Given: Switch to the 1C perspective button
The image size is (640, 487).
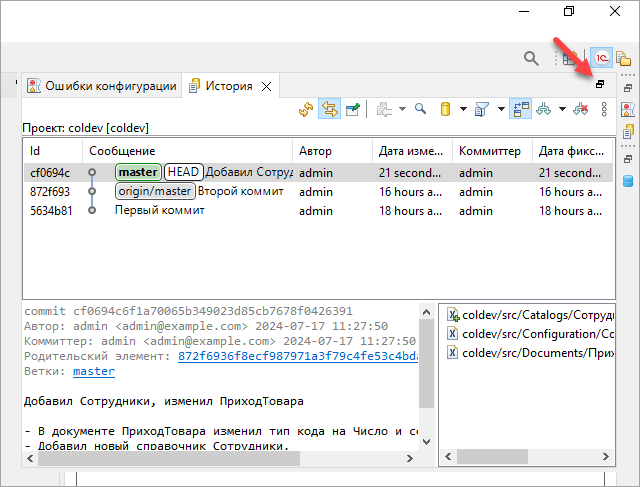Looking at the screenshot, I should click(x=602, y=58).
